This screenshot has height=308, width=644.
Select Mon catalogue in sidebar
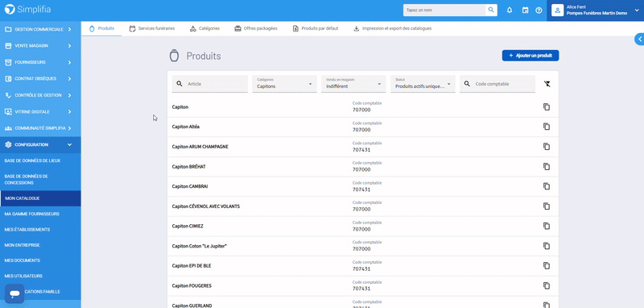coord(40,198)
